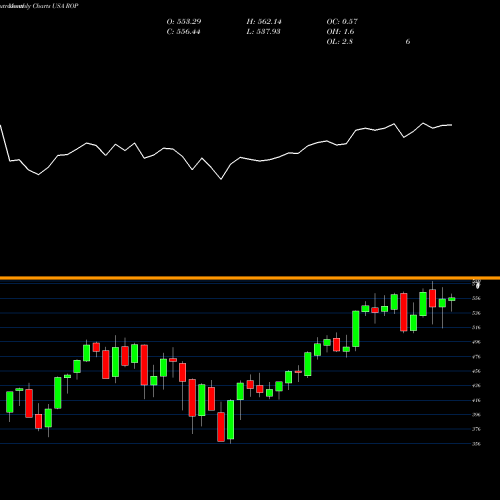Click the 556 price axis label

(477, 298)
